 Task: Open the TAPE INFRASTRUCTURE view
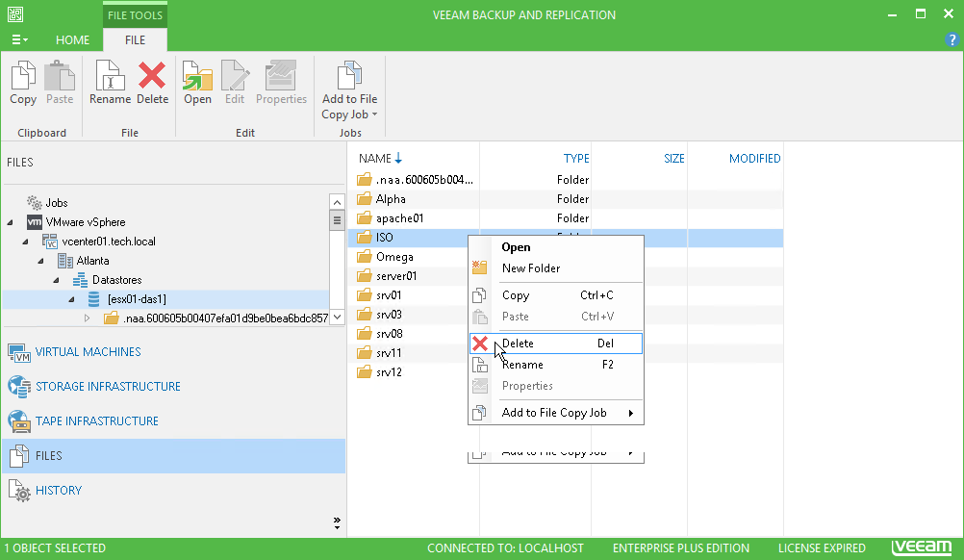pyautogui.click(x=96, y=421)
